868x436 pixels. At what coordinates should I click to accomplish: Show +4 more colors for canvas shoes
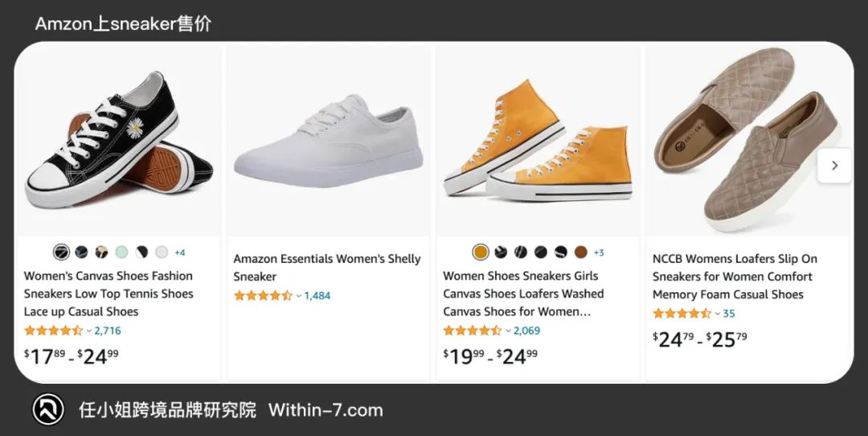point(180,253)
